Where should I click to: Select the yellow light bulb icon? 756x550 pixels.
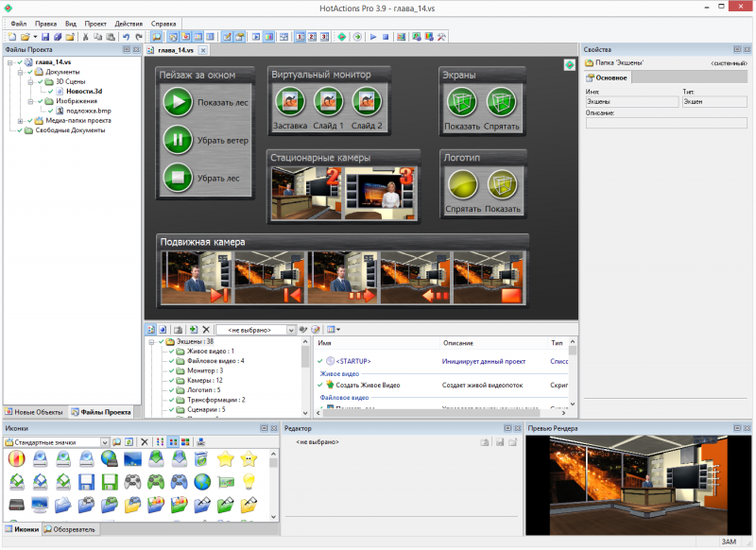coord(249,482)
